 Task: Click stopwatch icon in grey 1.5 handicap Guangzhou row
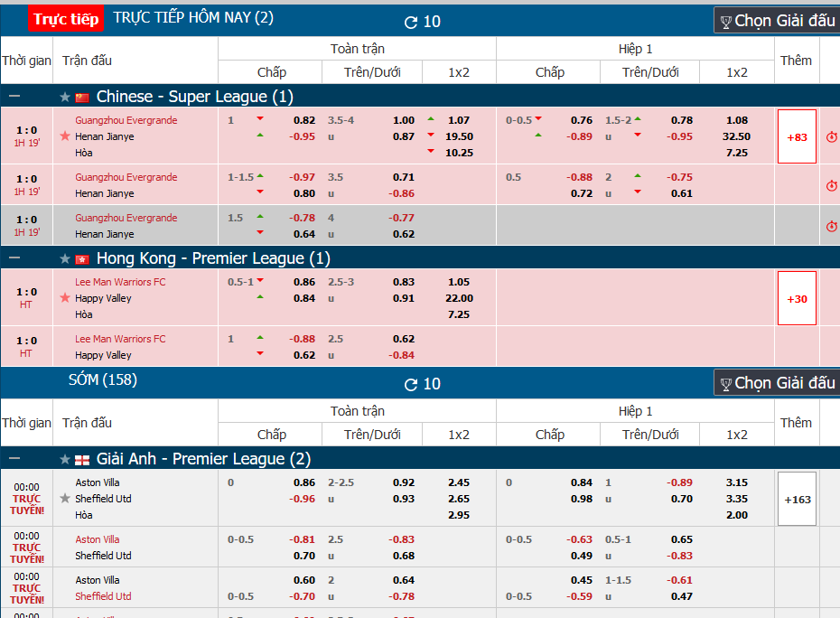832,226
